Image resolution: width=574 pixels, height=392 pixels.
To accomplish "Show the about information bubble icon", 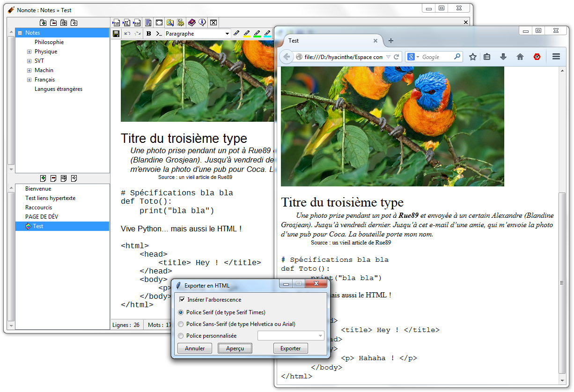I will [x=202, y=22].
